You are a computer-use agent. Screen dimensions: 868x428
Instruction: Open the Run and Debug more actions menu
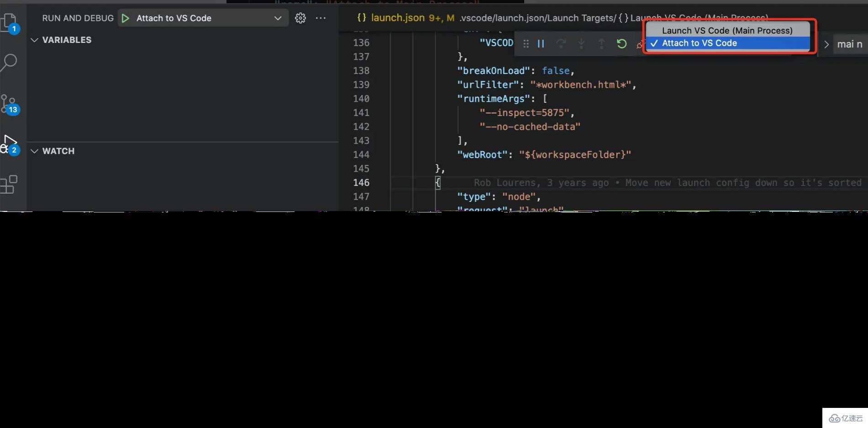pos(321,18)
